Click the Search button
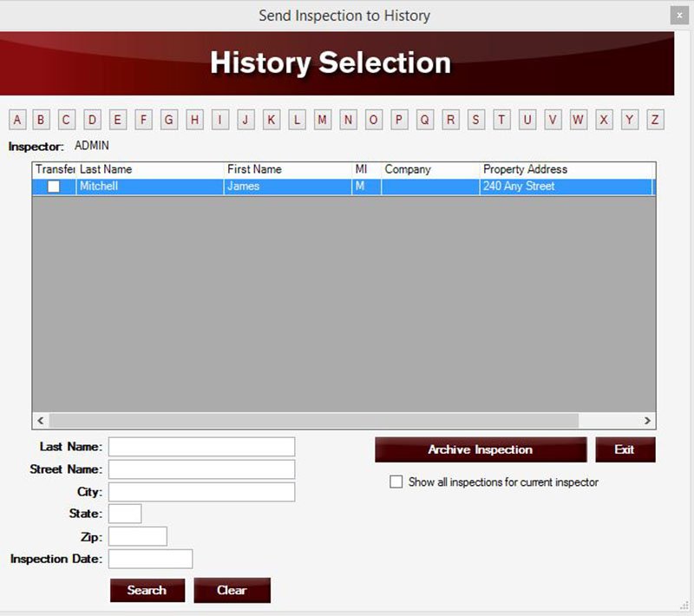The image size is (694, 616). click(x=147, y=590)
